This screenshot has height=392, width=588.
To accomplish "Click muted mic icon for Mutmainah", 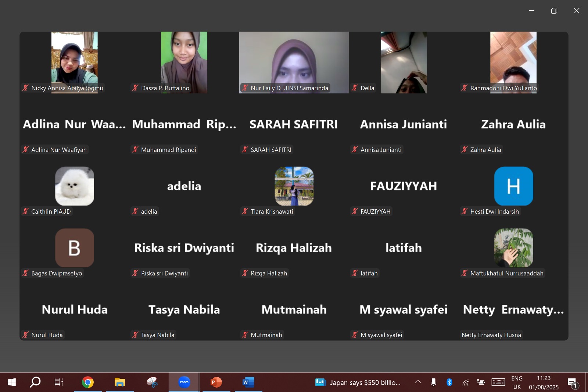I will point(245,335).
